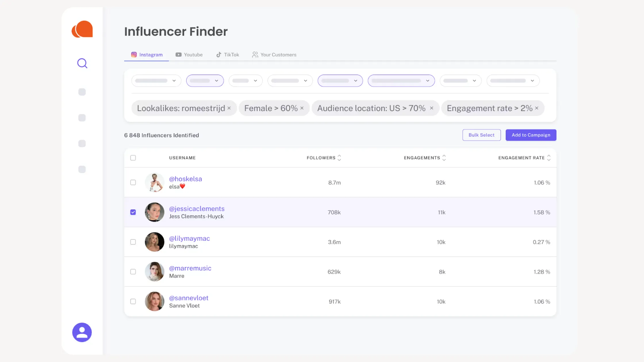Open the user profile avatar icon
The width and height of the screenshot is (644, 362).
pyautogui.click(x=82, y=332)
